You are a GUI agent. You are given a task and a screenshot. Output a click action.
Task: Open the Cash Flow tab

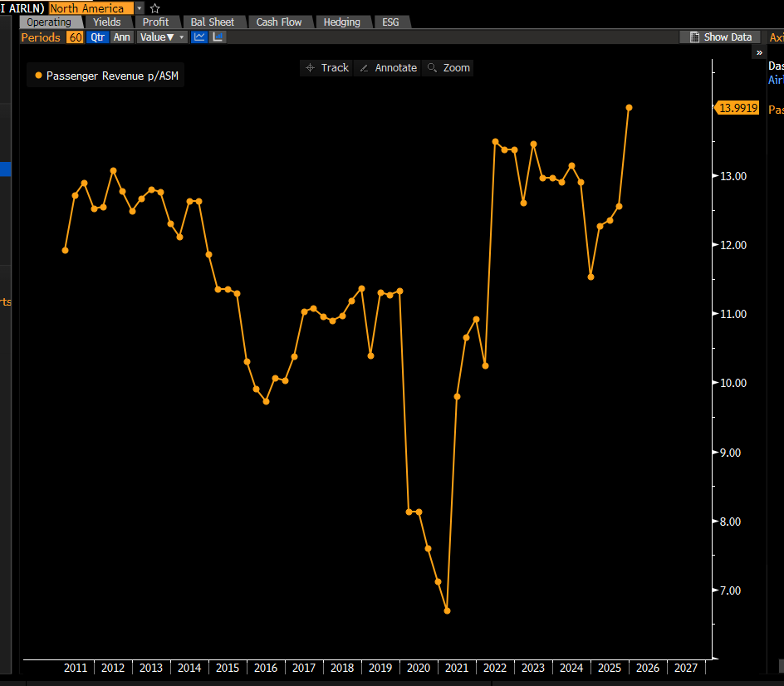tap(279, 22)
